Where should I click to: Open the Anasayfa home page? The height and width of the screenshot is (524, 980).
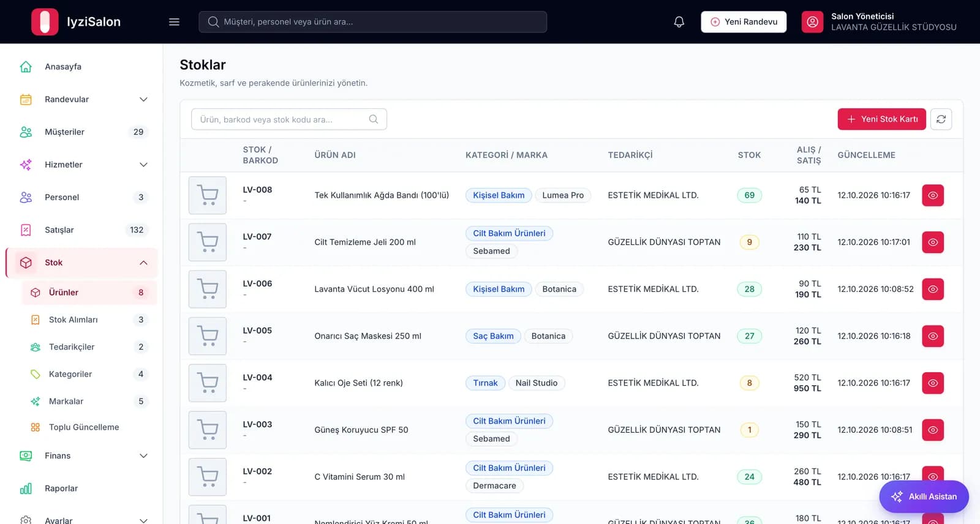tap(81, 67)
